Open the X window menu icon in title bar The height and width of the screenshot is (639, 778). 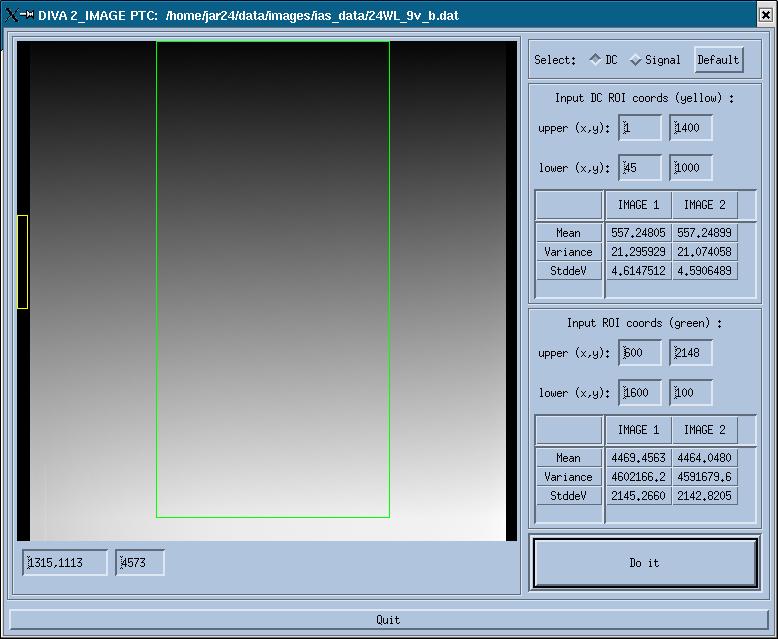(12, 15)
